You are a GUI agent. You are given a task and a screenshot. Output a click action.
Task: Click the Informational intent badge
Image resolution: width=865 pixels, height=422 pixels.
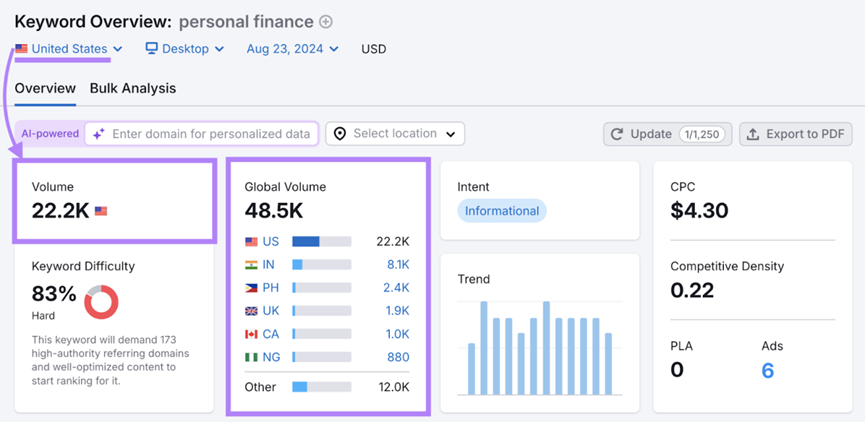tap(502, 211)
